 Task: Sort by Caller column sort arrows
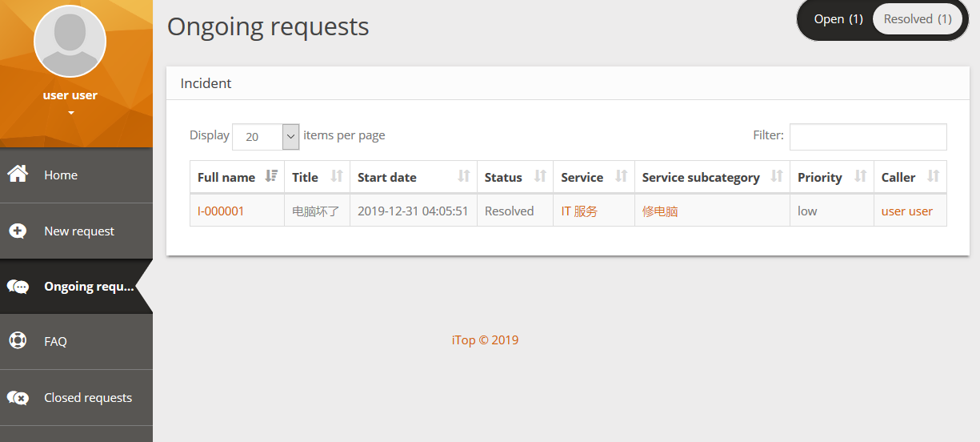tap(934, 176)
